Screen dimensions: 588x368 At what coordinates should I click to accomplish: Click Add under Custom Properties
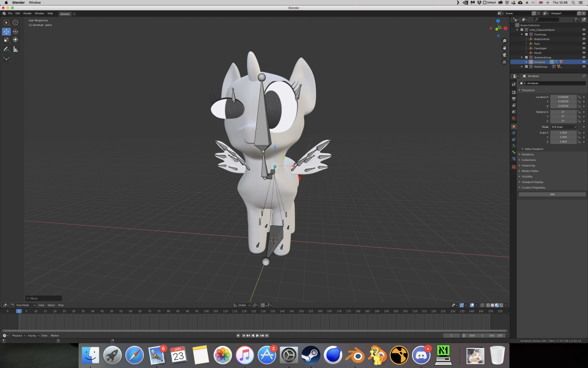pos(552,194)
